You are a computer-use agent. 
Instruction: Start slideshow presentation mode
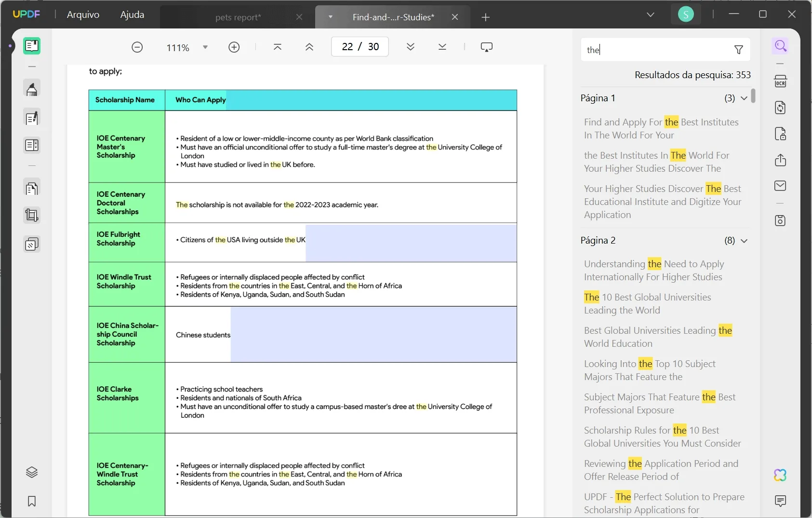[487, 47]
